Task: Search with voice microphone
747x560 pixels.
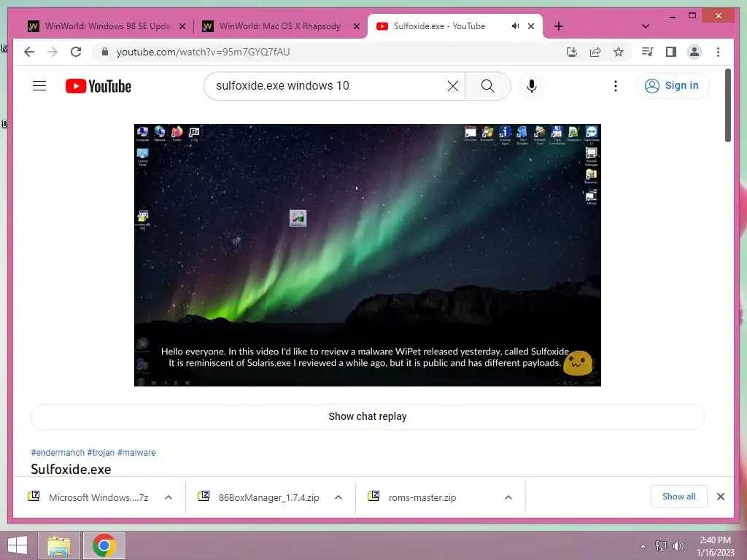Action: (x=532, y=86)
